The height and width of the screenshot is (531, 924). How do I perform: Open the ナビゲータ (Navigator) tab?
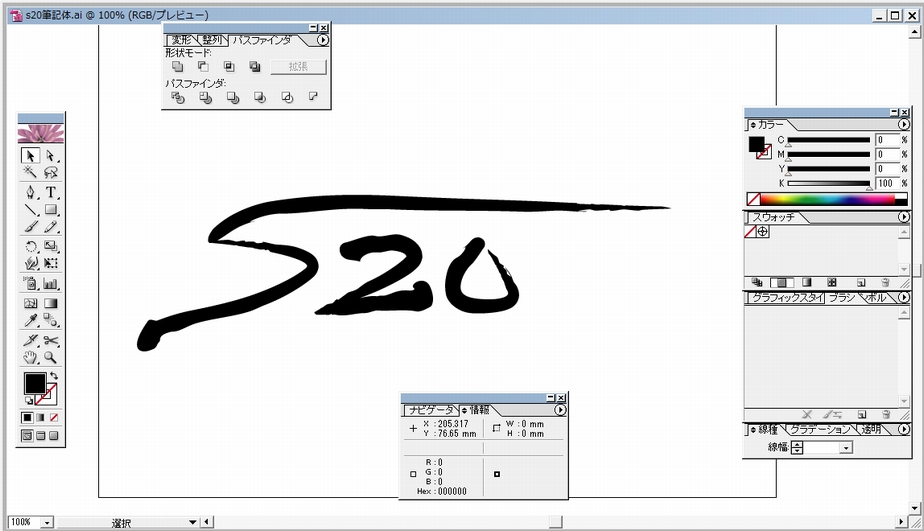click(429, 410)
